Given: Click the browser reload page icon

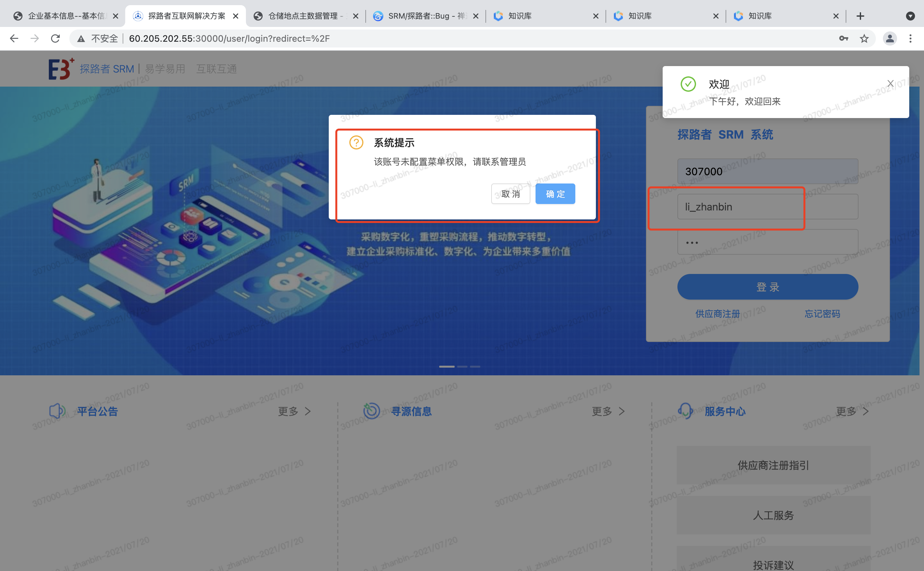Looking at the screenshot, I should [x=55, y=38].
